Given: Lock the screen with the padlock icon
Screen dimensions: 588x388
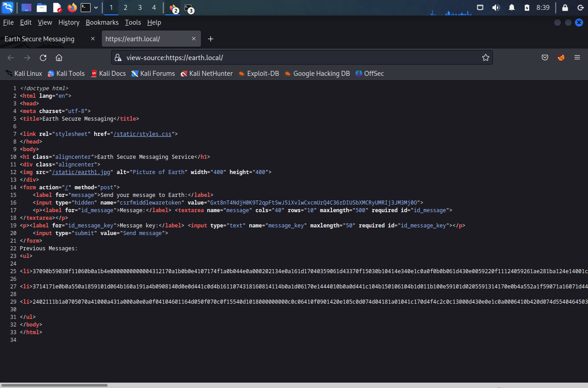Looking at the screenshot, I should (565, 8).
